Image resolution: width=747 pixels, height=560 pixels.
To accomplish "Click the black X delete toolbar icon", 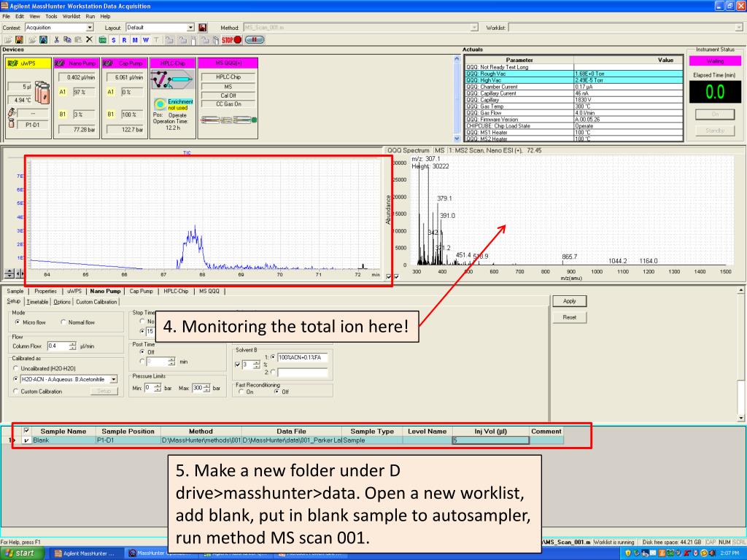I will coord(88,39).
